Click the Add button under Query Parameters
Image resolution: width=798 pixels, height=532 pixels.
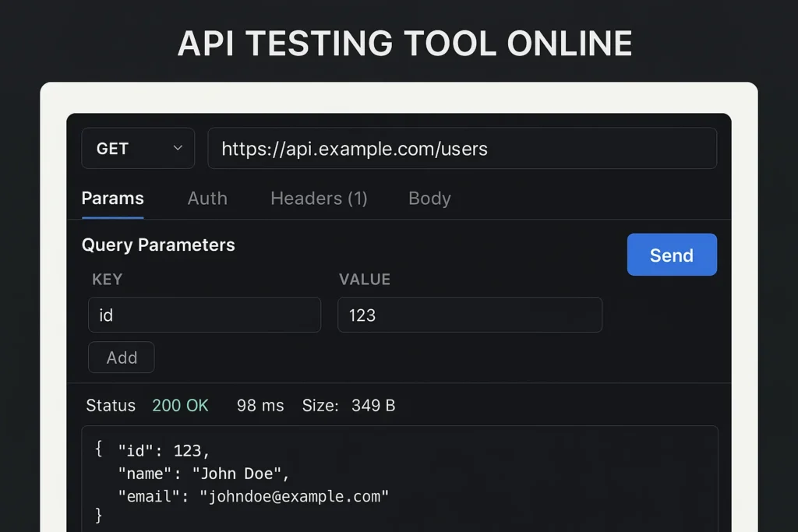click(x=121, y=358)
